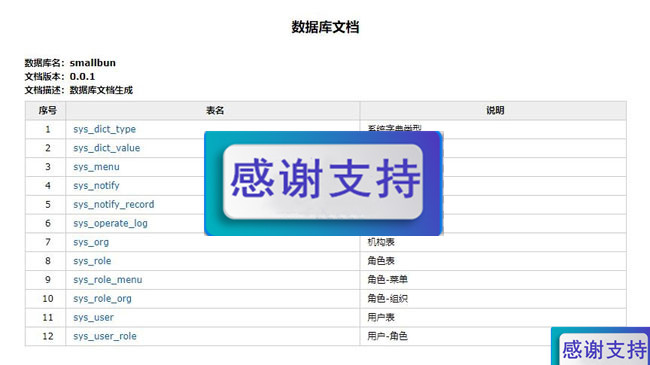Click the sys_user_role table link

tap(104, 336)
